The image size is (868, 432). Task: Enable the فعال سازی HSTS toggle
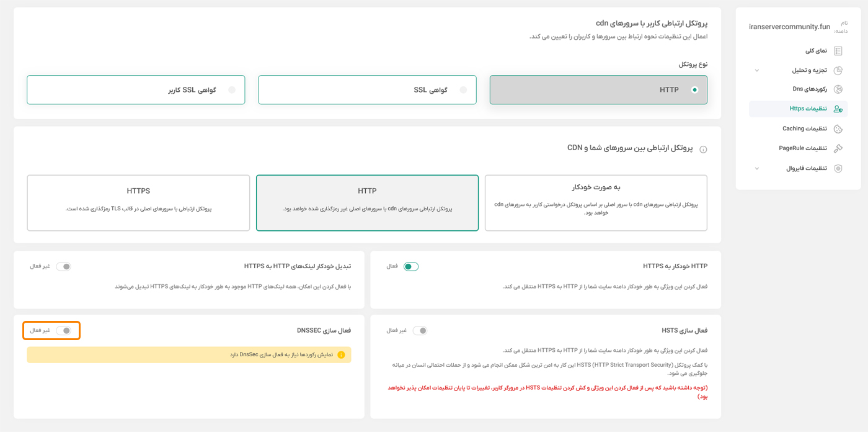coord(420,330)
